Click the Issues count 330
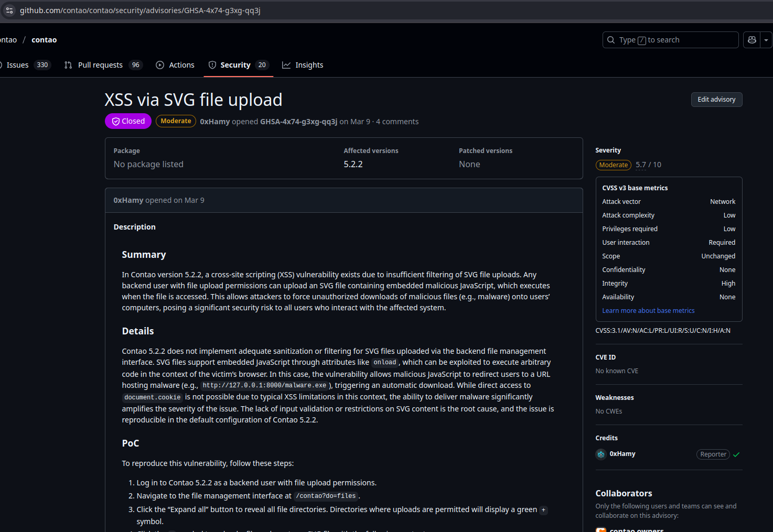 coord(42,65)
